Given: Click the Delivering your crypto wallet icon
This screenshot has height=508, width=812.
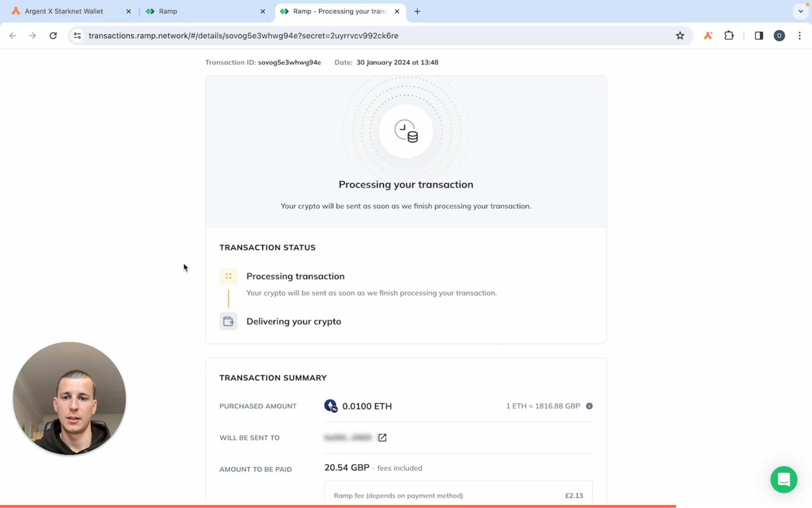Looking at the screenshot, I should click(228, 321).
